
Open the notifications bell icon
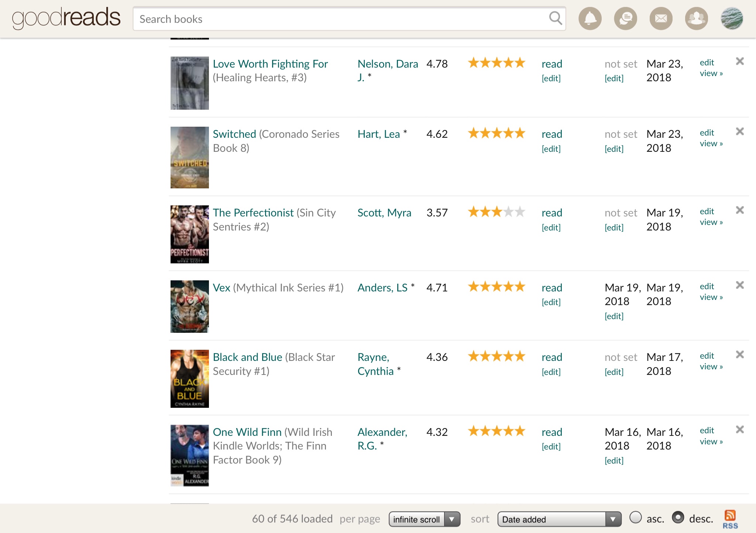click(590, 18)
